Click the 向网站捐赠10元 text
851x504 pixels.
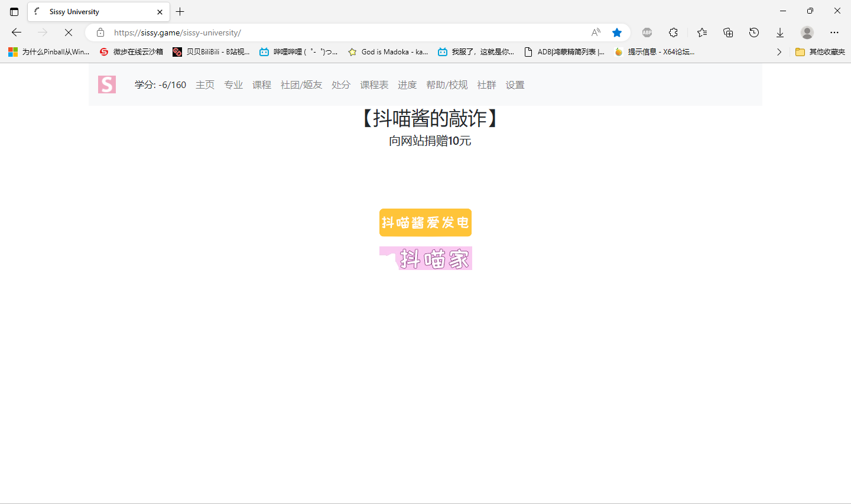click(430, 141)
